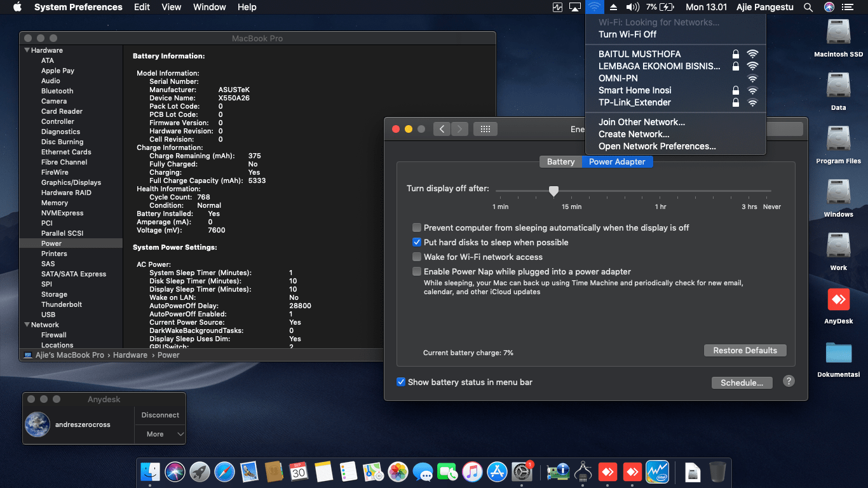Open Notification Center list icon

(848, 7)
